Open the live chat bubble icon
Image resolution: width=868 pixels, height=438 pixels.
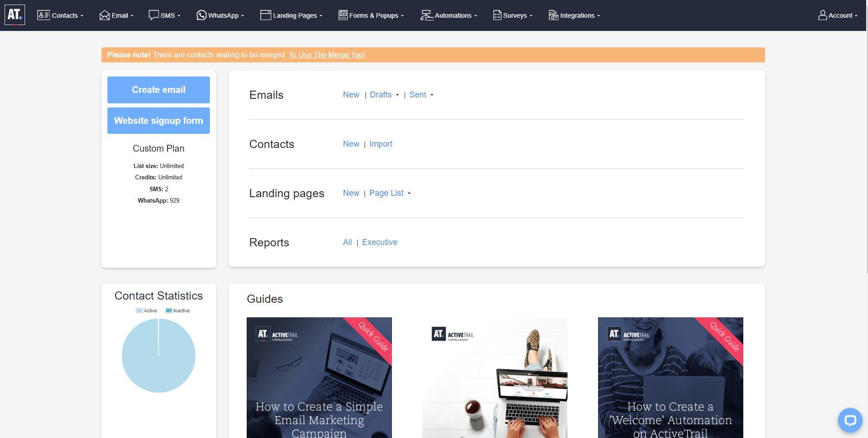pyautogui.click(x=849, y=420)
